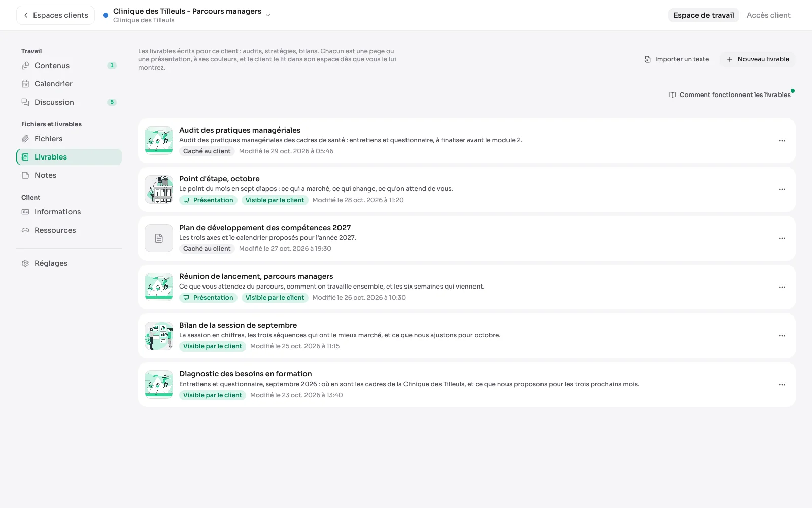
Task: Click the Ressources link icon
Action: point(25,230)
